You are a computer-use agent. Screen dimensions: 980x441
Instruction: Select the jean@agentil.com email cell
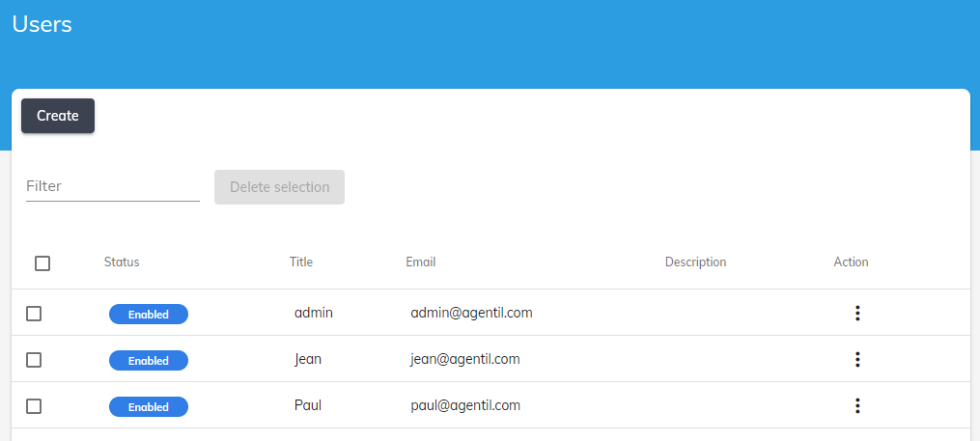pos(465,359)
